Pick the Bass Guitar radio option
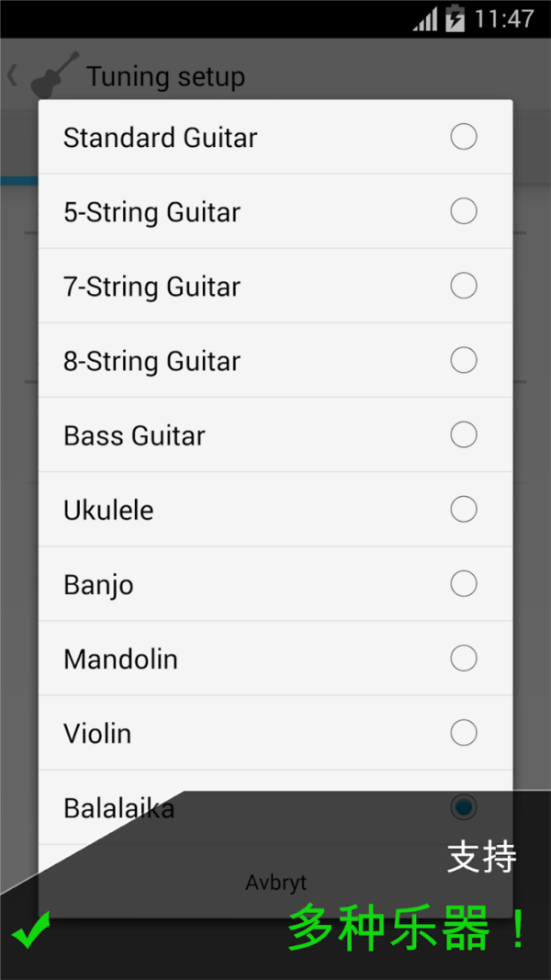This screenshot has width=551, height=980. [464, 435]
